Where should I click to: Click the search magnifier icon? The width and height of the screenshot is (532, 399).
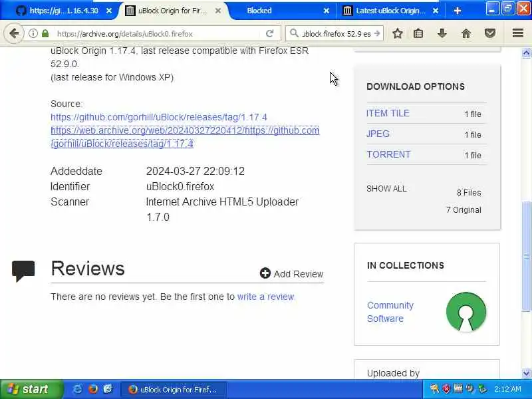(294, 33)
